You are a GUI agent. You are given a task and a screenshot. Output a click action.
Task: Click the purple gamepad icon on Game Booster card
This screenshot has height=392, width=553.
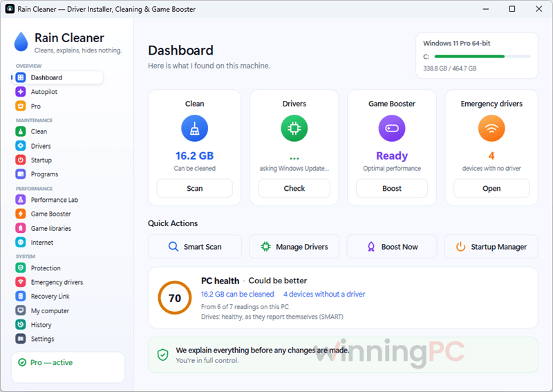(392, 129)
